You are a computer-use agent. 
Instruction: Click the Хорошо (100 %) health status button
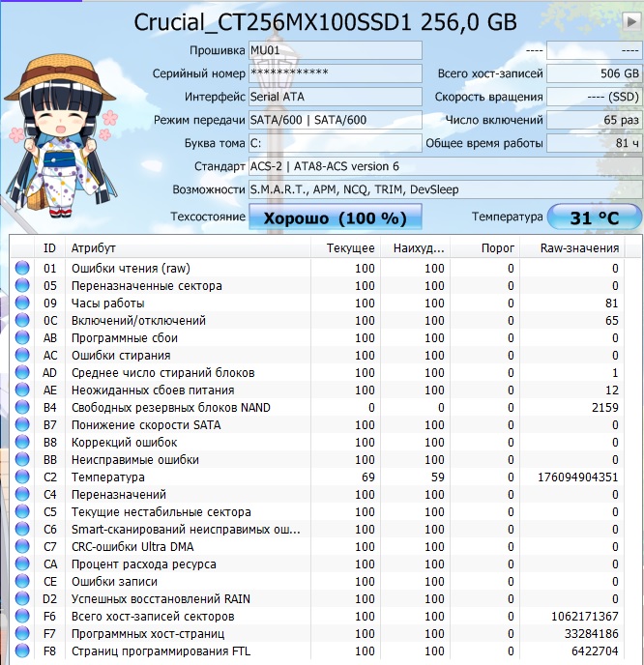tap(336, 217)
